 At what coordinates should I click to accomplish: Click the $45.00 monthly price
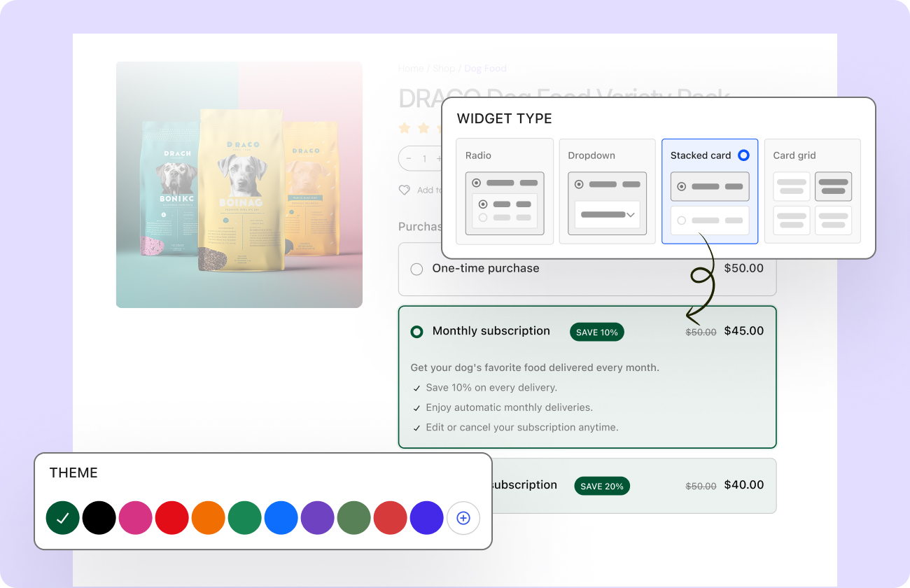pos(744,331)
